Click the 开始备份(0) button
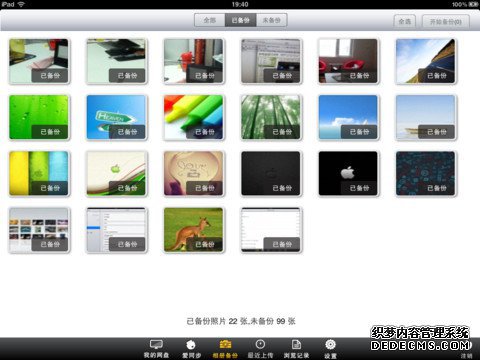Viewport: 480px width, 360px height. pos(446,22)
